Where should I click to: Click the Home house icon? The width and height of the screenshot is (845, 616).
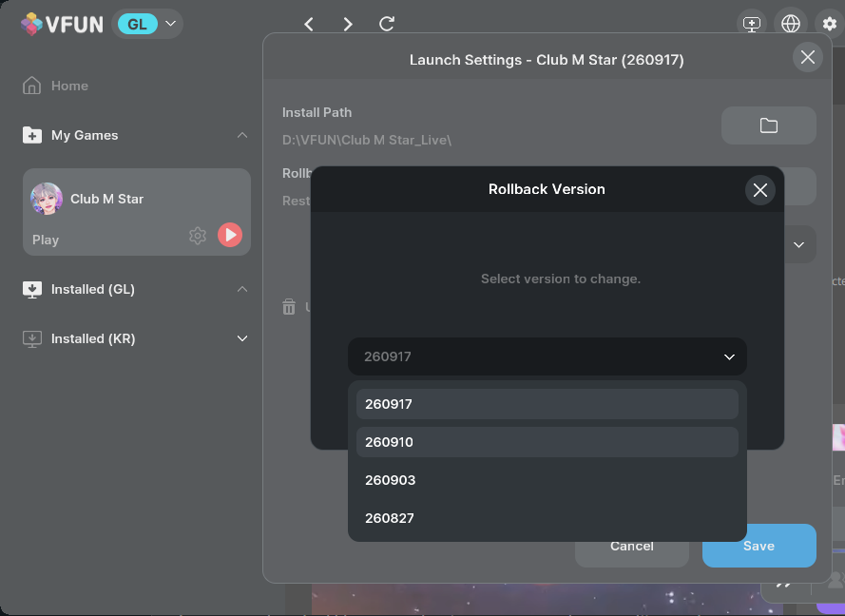31,86
